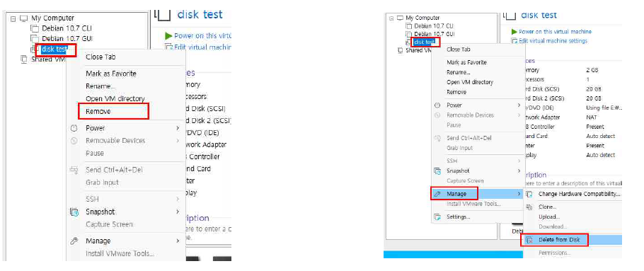Select Delete from Disk in the Manage submenu

pos(559,240)
